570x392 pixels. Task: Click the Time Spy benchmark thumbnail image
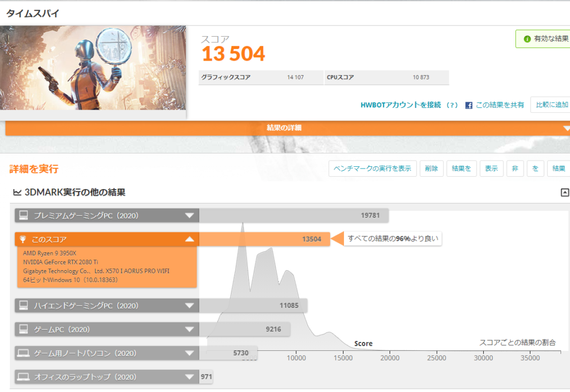(x=93, y=68)
